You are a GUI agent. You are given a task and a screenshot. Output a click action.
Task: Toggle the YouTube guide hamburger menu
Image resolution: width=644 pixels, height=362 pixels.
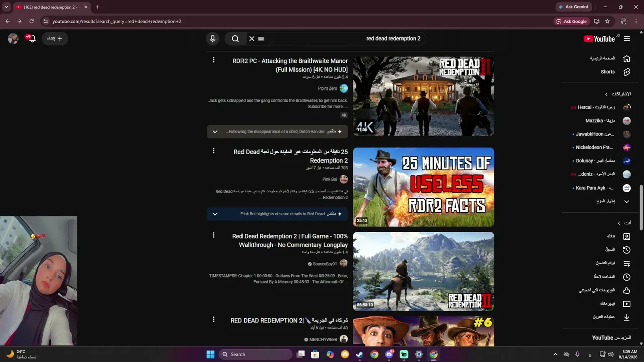pyautogui.click(x=627, y=39)
